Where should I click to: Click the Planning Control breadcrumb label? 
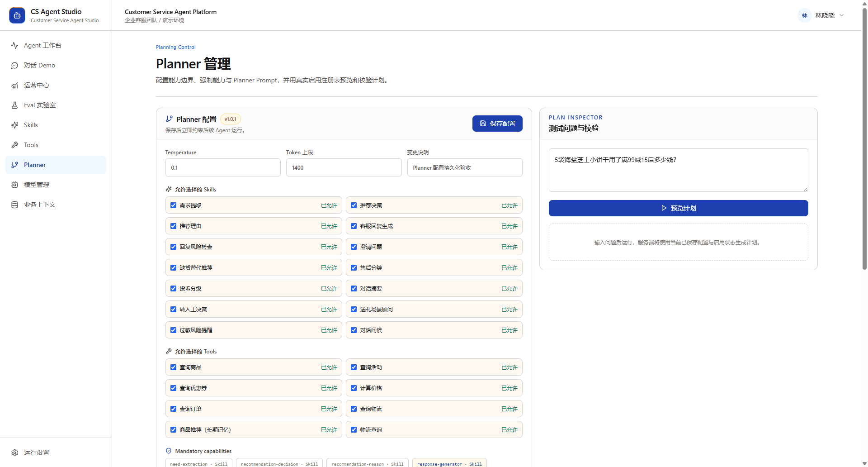click(176, 47)
